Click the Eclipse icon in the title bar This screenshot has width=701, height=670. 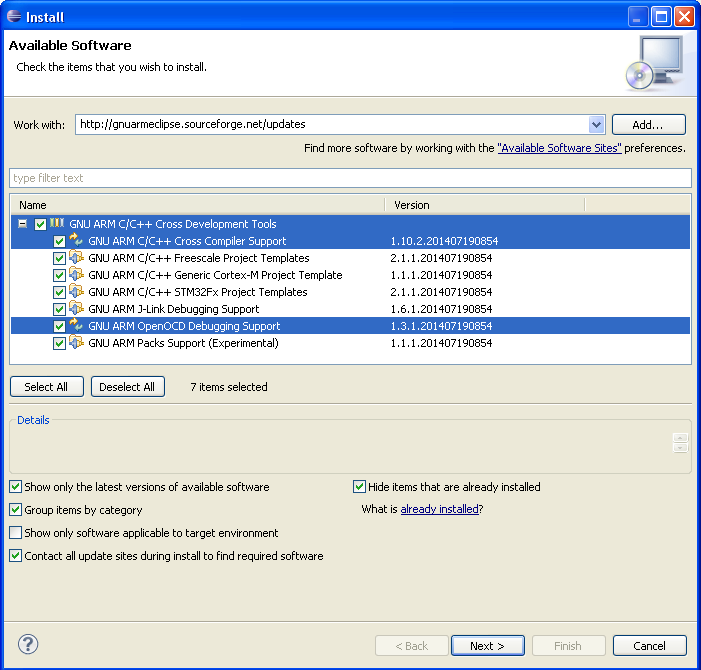click(x=14, y=16)
